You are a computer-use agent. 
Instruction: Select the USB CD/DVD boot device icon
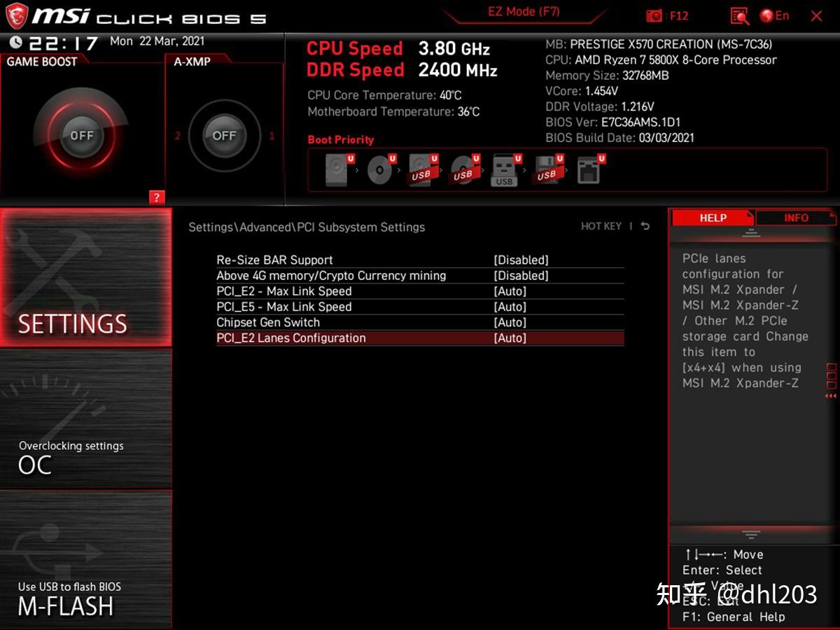pyautogui.click(x=463, y=169)
